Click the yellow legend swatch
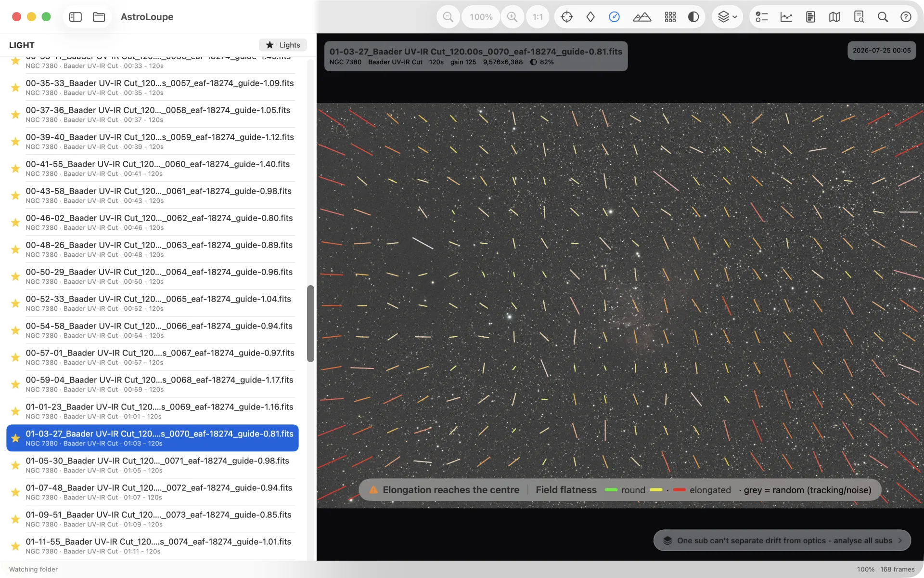This screenshot has height=578, width=924. tap(656, 490)
